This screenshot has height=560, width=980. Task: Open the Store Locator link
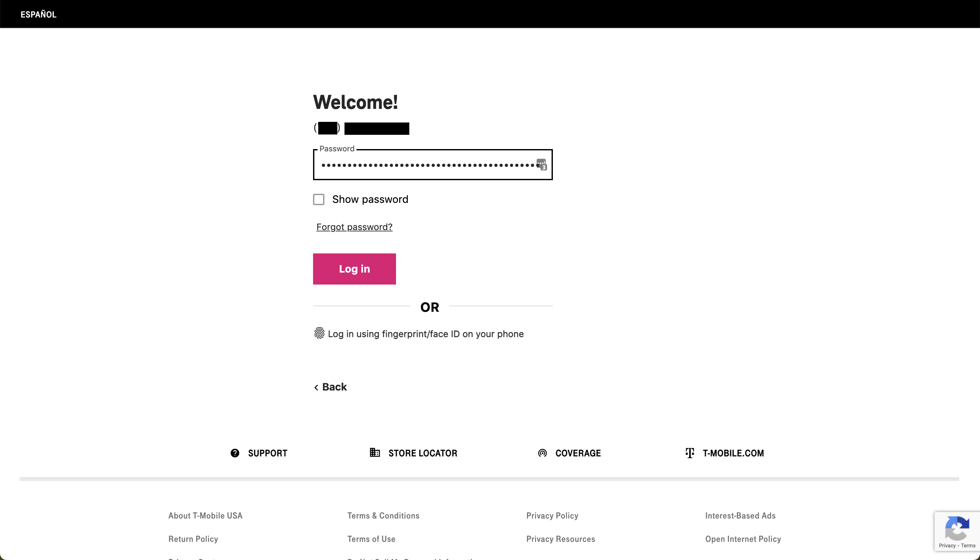pos(422,453)
